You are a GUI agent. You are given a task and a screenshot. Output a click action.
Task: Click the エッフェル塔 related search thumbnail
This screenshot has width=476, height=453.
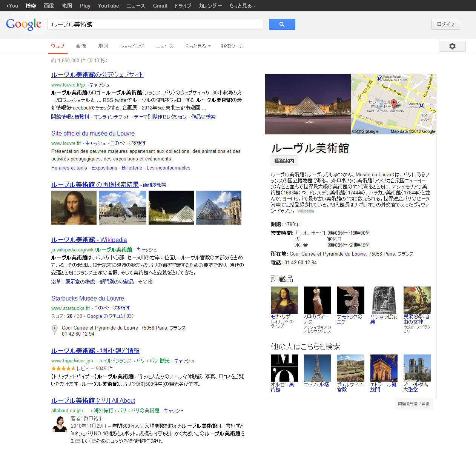(317, 368)
